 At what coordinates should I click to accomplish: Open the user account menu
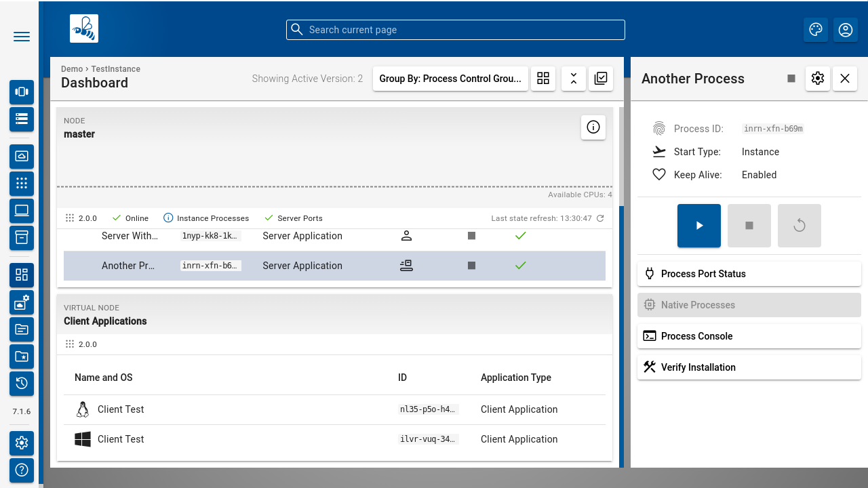click(x=845, y=30)
